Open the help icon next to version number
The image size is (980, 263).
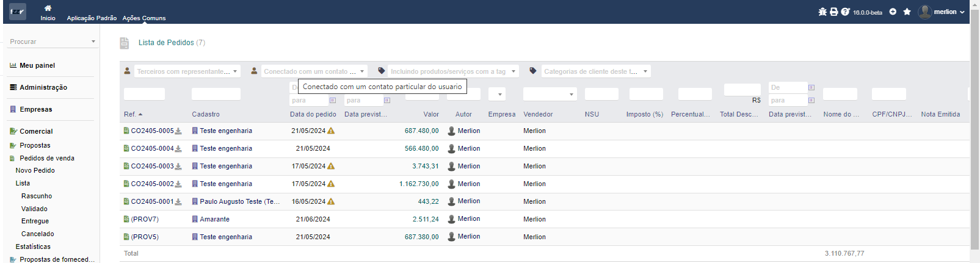[x=845, y=12]
